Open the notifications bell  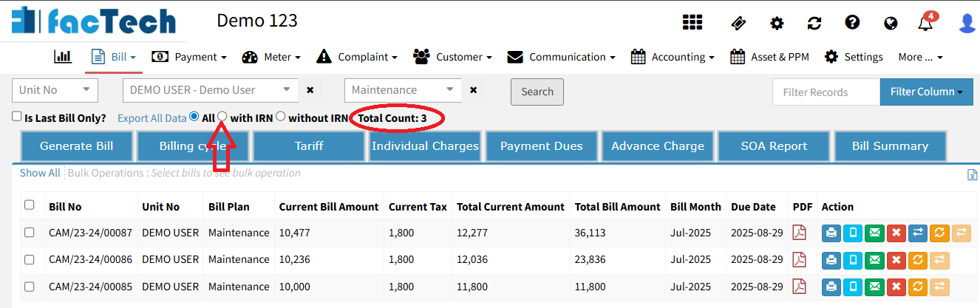point(925,24)
